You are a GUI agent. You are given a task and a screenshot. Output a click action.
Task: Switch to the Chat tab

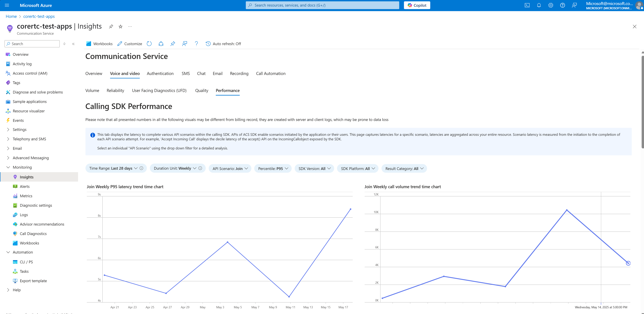click(201, 73)
